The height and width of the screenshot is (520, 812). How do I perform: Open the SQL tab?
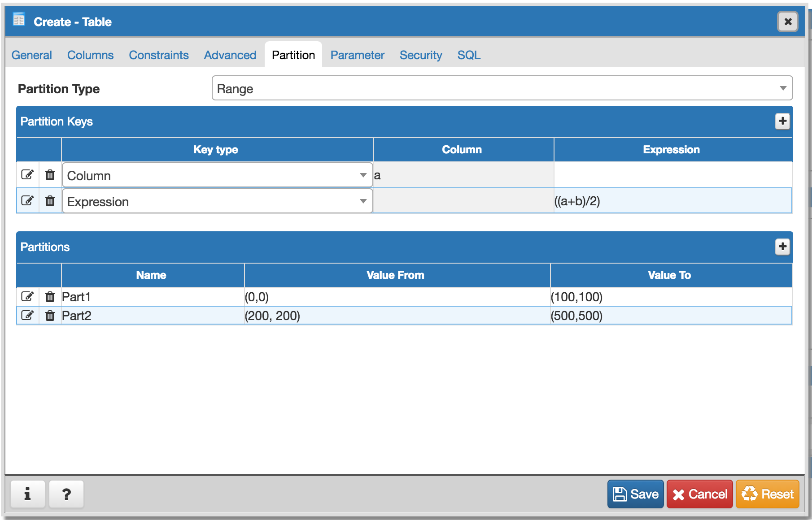point(469,55)
